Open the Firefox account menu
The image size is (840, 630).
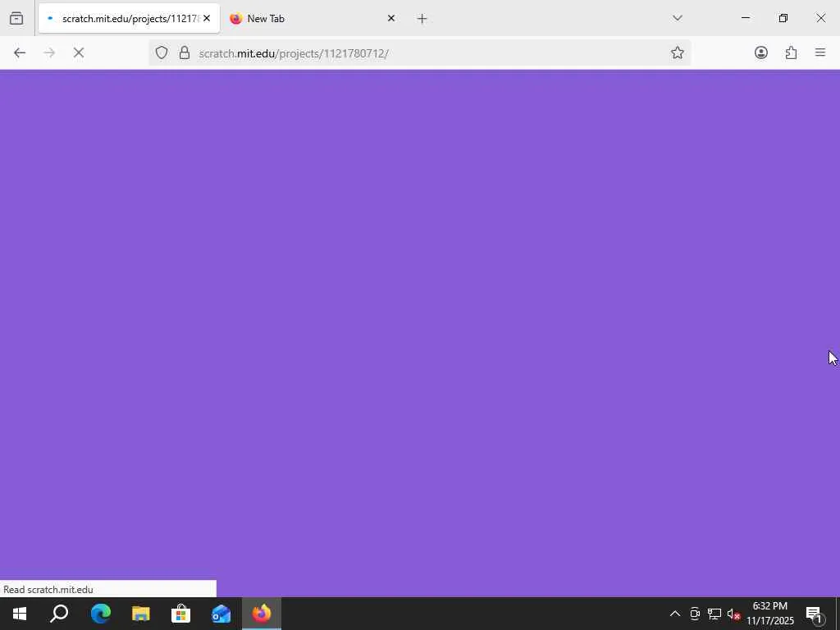tap(760, 52)
